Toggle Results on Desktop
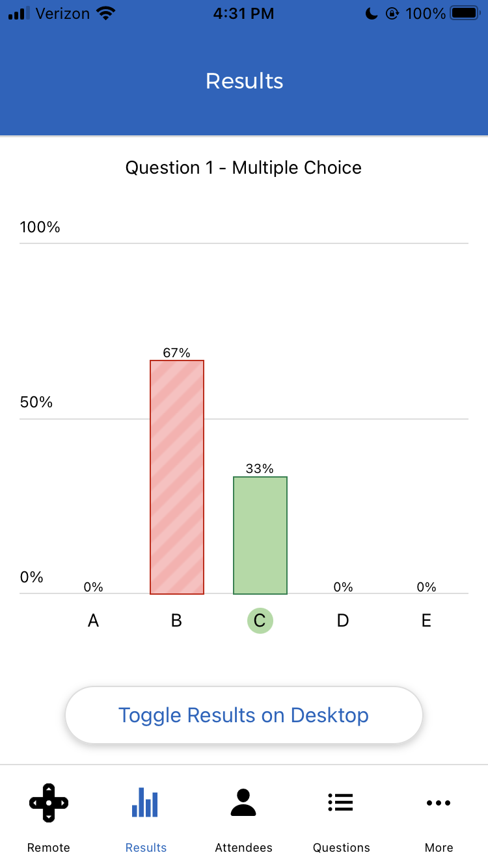The height and width of the screenshot is (868, 488). (244, 715)
